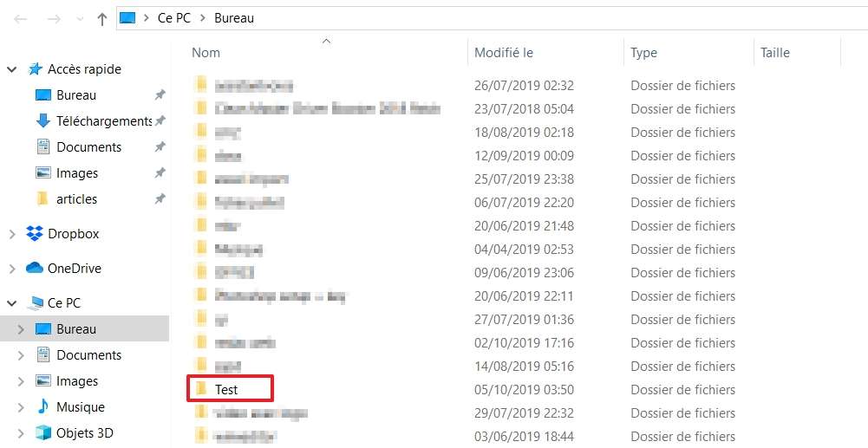
Task: Open pinned Images in quick access
Action: [77, 173]
